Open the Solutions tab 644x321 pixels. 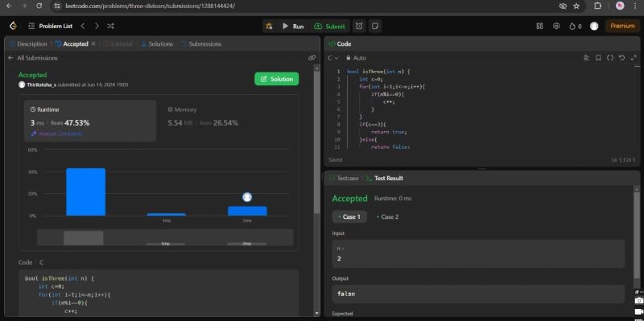(x=157, y=44)
